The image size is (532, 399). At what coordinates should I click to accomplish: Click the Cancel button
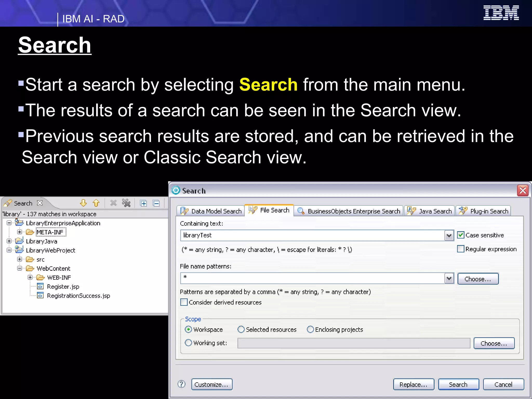[x=503, y=384]
